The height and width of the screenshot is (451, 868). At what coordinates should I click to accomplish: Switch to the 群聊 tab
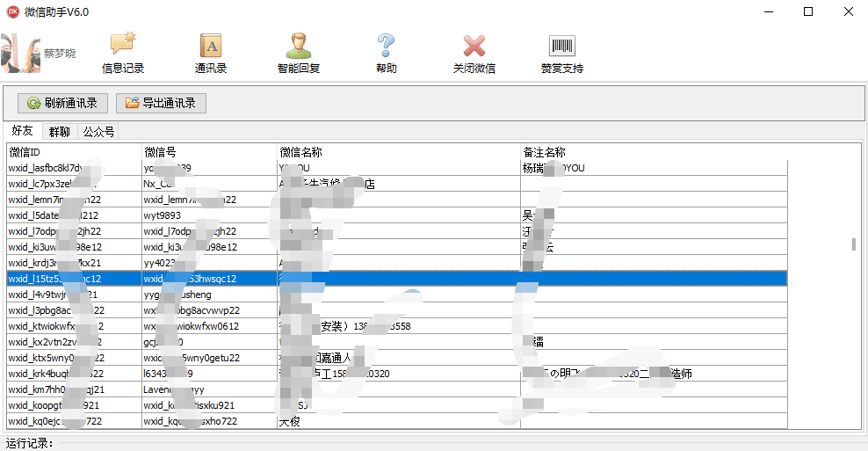60,132
